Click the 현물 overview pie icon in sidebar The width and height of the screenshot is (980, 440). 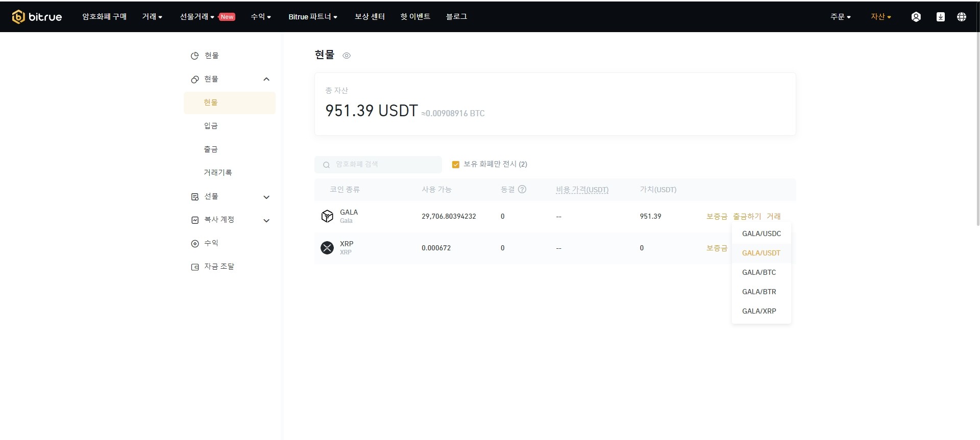[x=194, y=56]
